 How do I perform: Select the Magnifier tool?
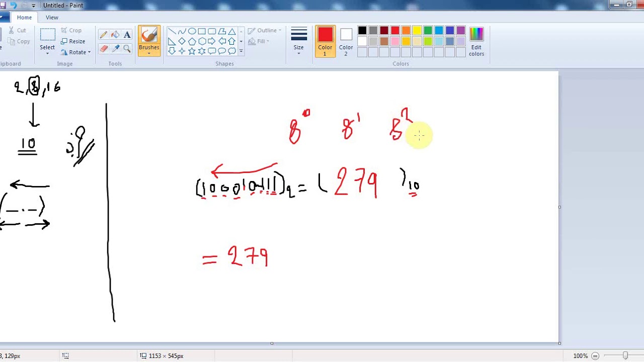point(127,48)
